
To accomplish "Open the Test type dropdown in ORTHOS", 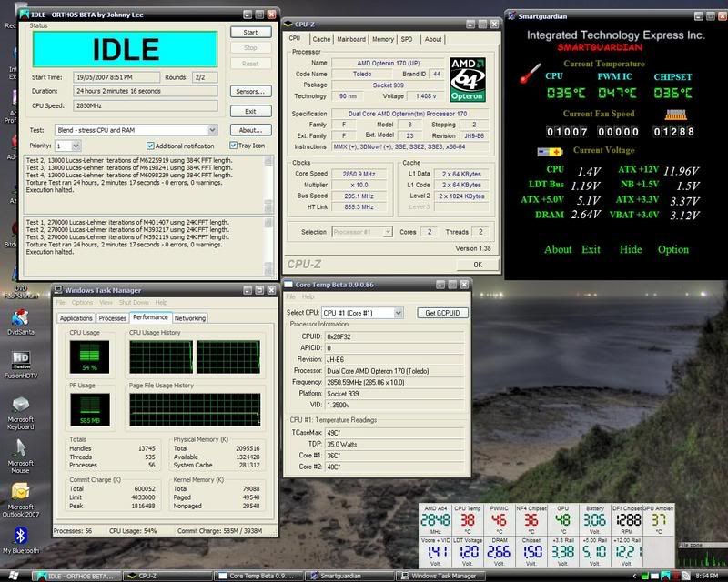I will [213, 130].
